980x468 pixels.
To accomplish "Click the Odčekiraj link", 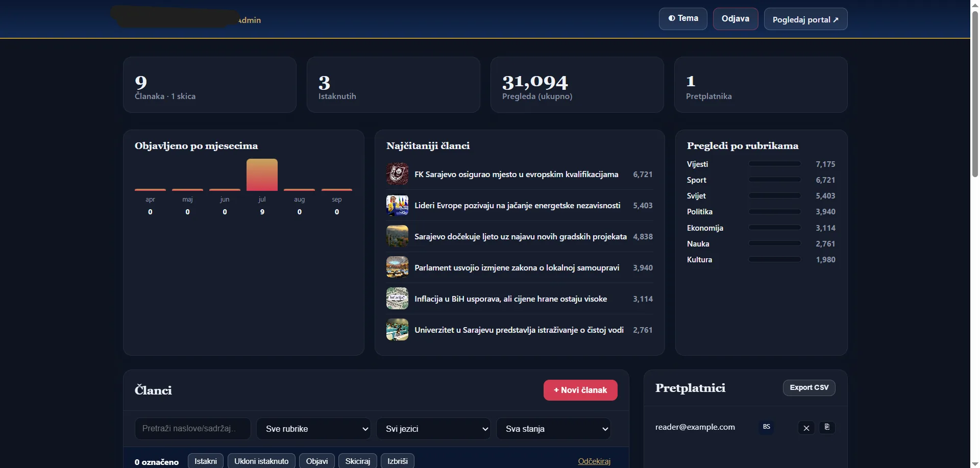I will click(x=594, y=461).
